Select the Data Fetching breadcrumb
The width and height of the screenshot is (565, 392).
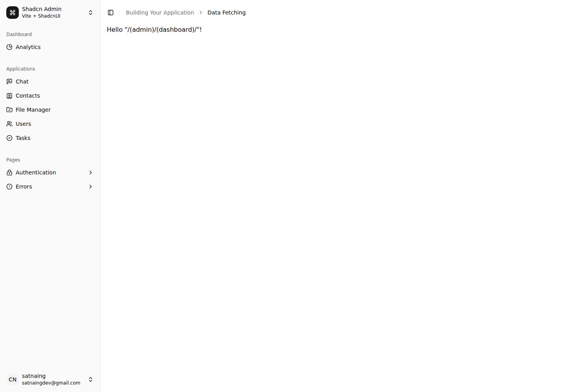226,13
